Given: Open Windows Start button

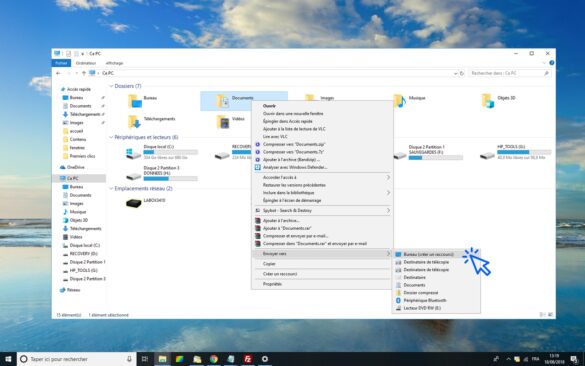Looking at the screenshot, I should click(x=8, y=359).
